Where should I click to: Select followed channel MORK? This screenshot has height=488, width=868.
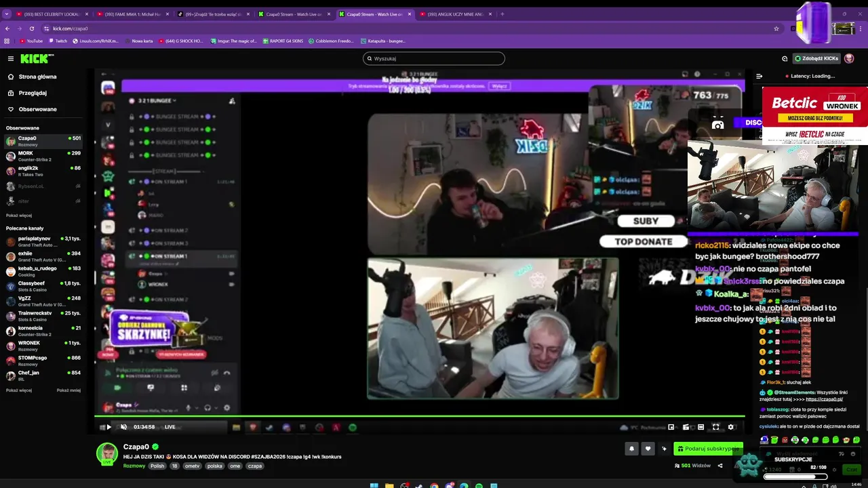click(x=43, y=156)
